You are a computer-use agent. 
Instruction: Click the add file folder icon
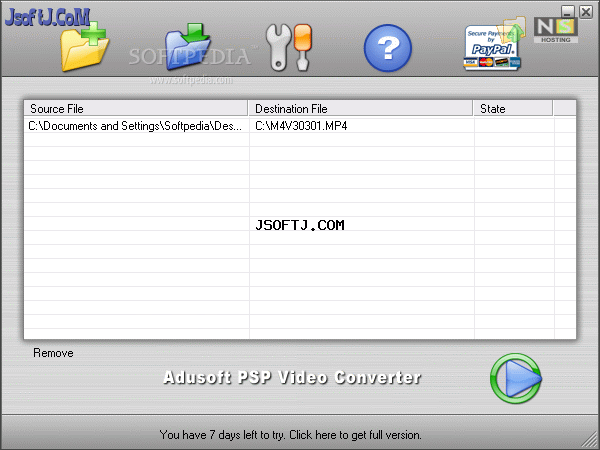click(x=85, y=47)
